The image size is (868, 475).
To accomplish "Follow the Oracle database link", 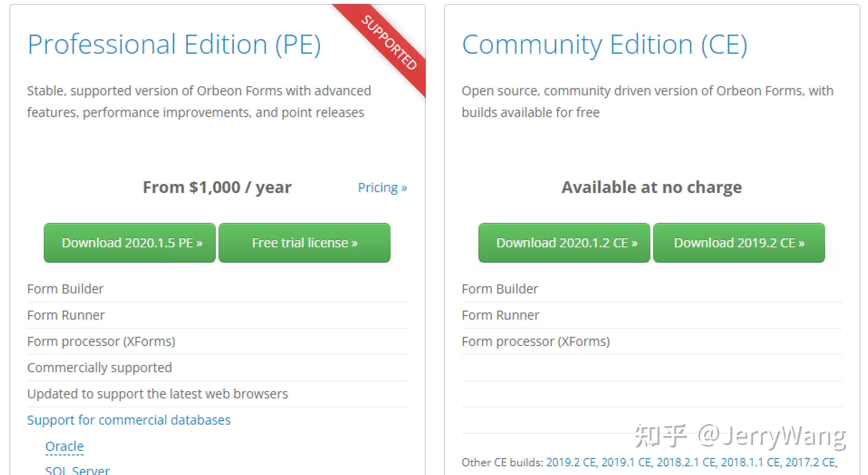I will coord(64,446).
